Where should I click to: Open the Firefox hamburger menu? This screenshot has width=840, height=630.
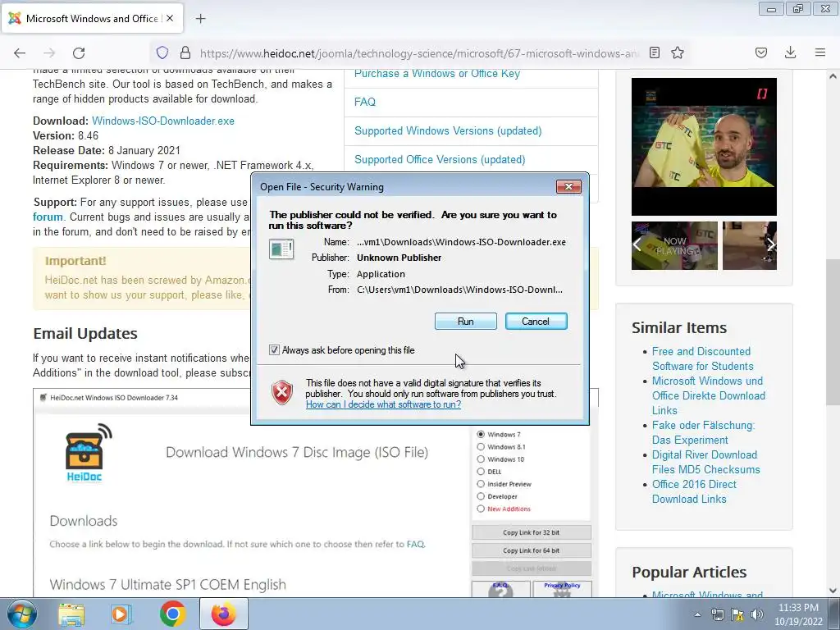click(820, 52)
